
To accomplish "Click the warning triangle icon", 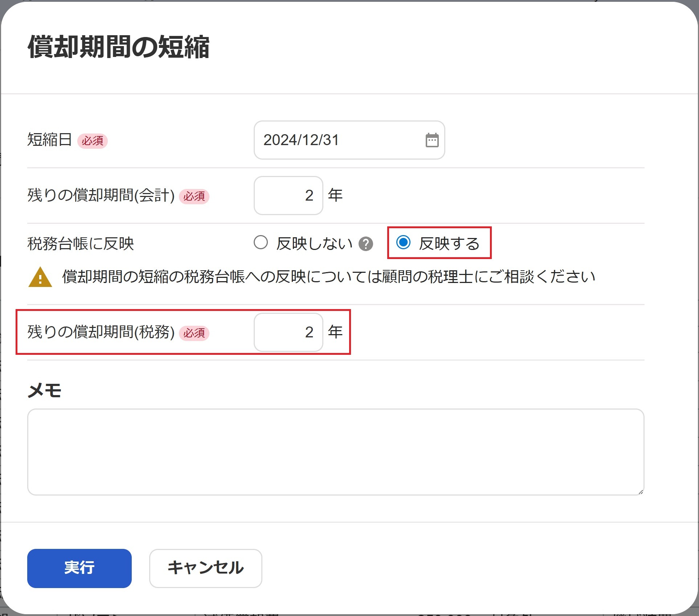I will (40, 277).
